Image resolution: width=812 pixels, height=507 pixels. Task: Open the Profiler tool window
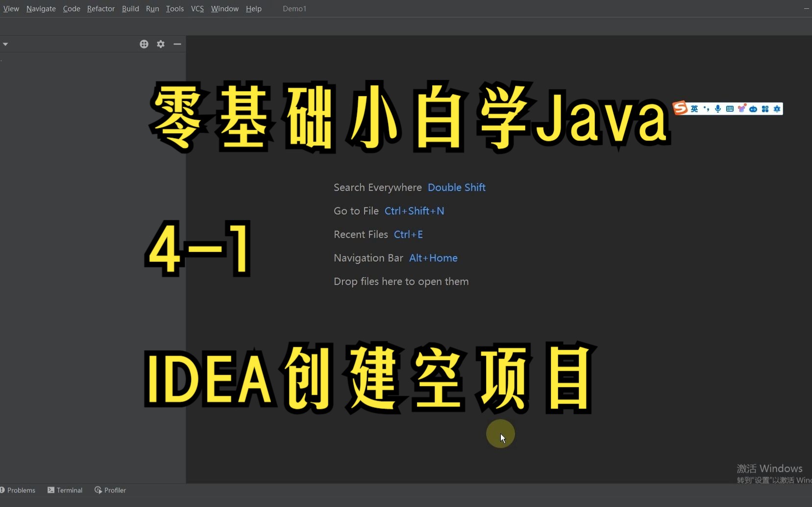tap(110, 490)
